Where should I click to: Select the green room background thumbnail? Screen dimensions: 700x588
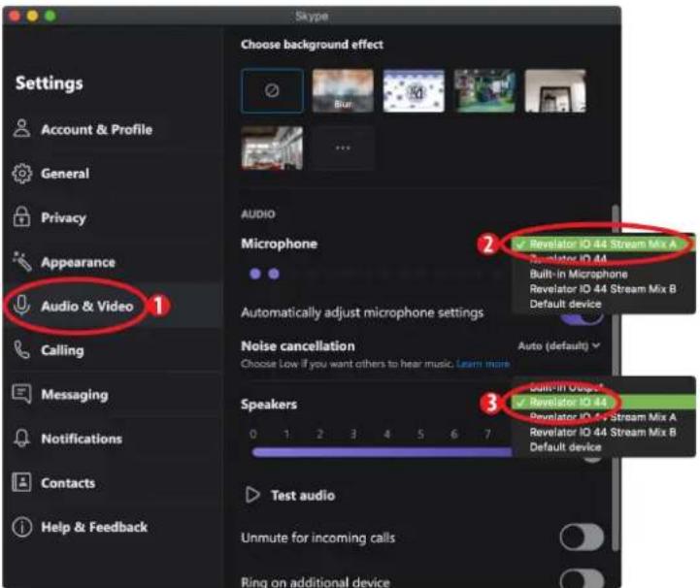(484, 90)
